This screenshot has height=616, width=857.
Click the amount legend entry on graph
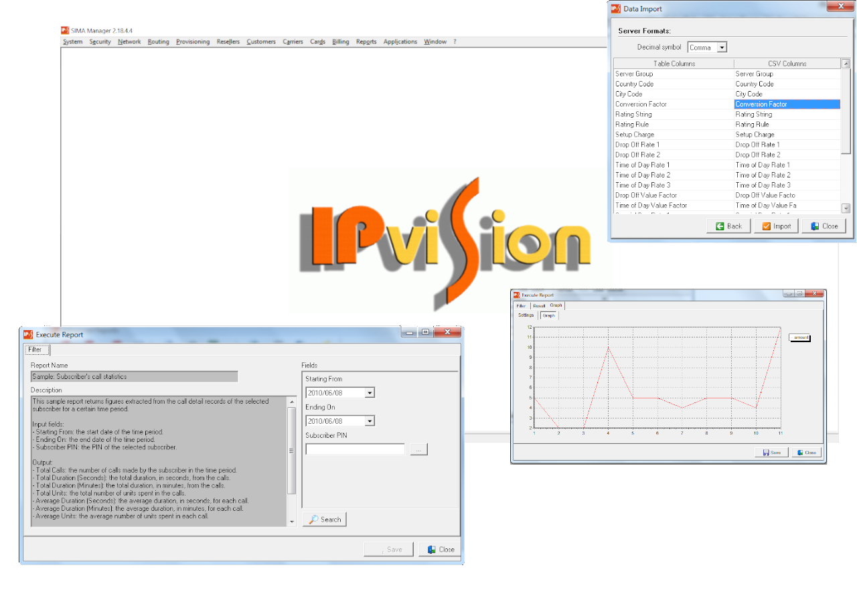(x=800, y=338)
